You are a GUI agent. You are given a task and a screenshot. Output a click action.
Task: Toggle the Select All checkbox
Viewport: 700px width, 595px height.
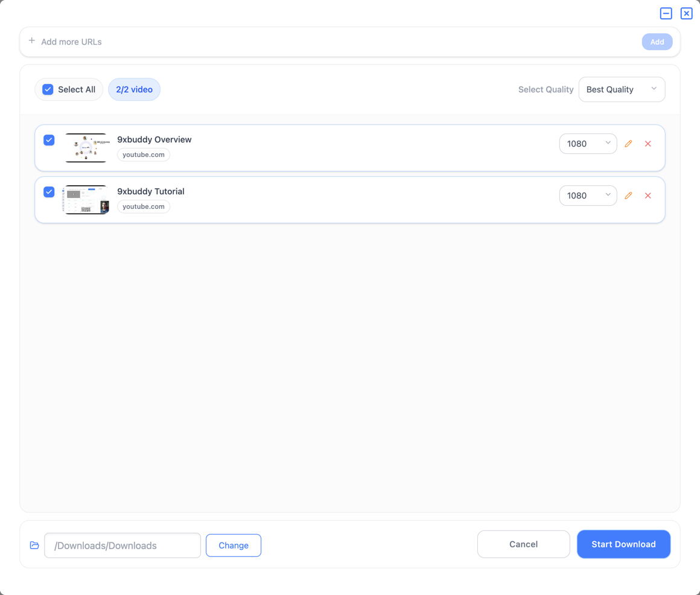[48, 89]
